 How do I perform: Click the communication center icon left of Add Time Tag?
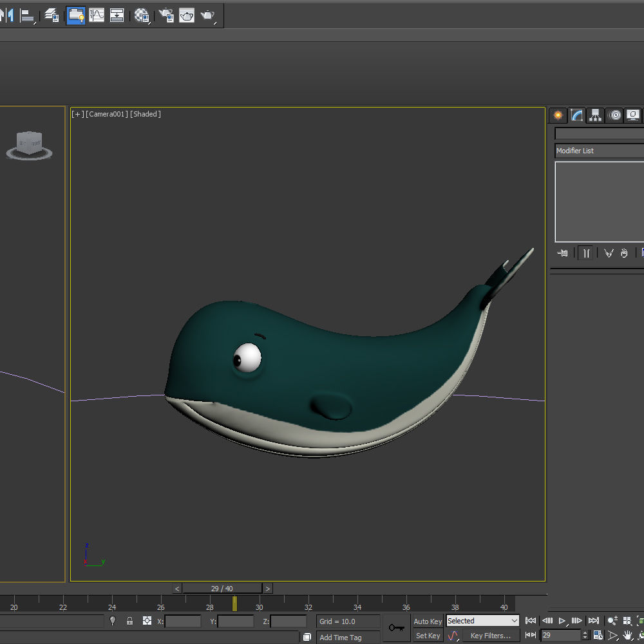click(x=307, y=638)
